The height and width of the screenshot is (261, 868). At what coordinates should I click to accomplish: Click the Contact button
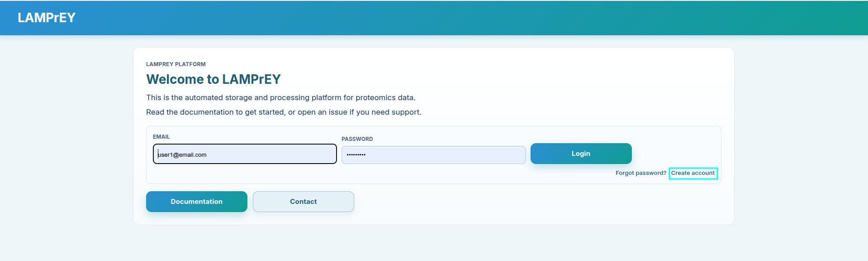303,202
